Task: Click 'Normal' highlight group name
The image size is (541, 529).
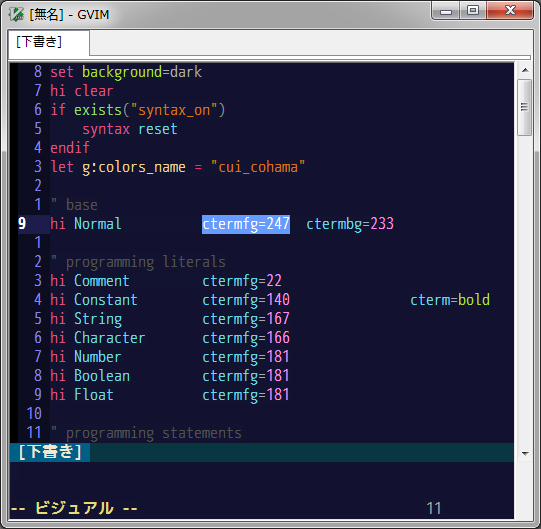Action: pos(98,224)
